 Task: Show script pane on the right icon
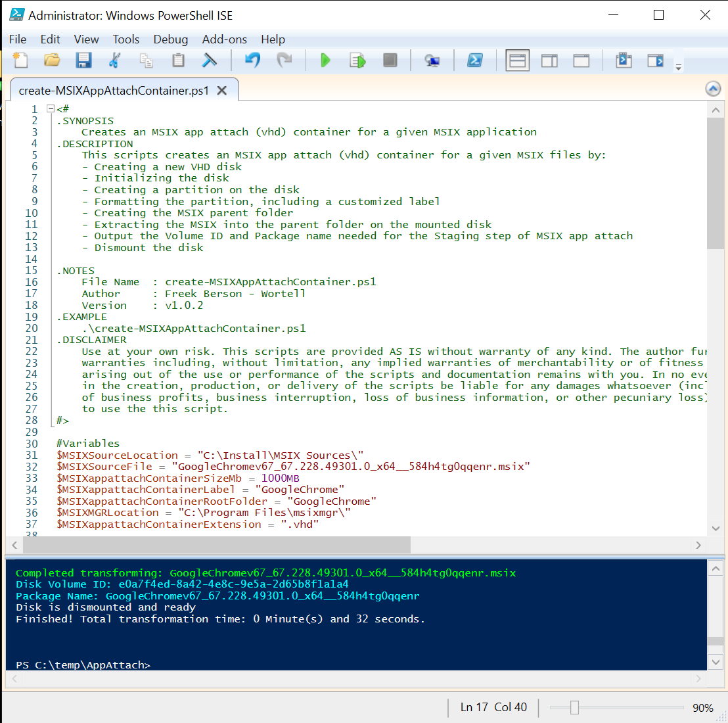click(549, 60)
